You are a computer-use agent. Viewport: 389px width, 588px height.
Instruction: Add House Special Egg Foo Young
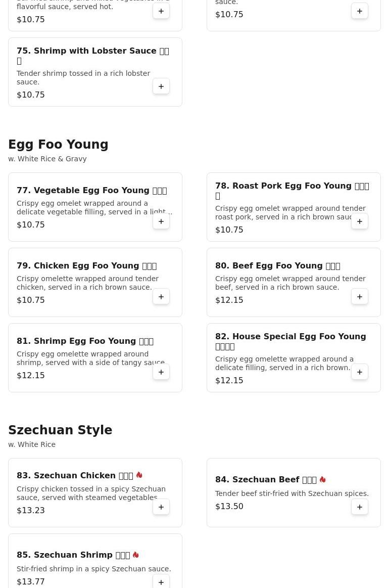[360, 372]
